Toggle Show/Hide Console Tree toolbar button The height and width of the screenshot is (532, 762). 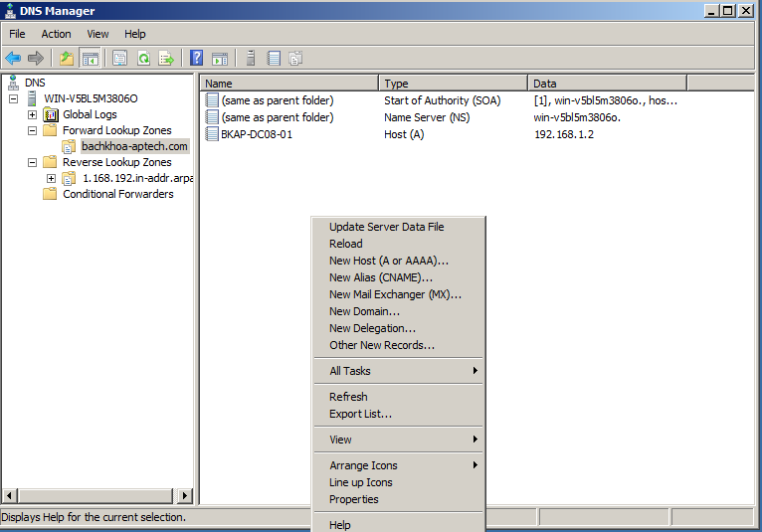(x=91, y=59)
